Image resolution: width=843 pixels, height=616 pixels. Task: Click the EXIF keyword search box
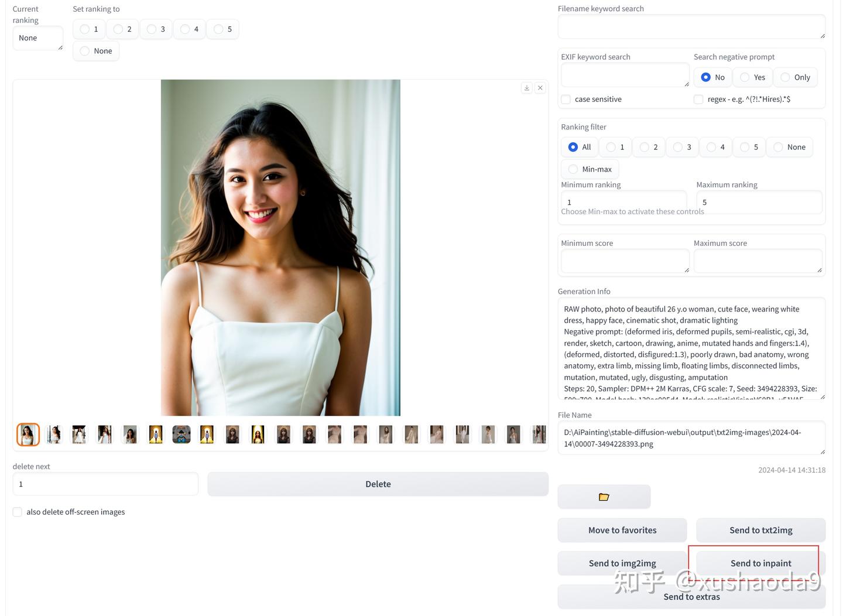(624, 75)
